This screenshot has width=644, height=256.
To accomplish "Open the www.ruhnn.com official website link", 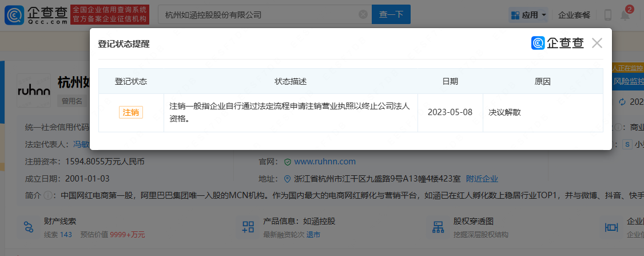I will click(325, 162).
